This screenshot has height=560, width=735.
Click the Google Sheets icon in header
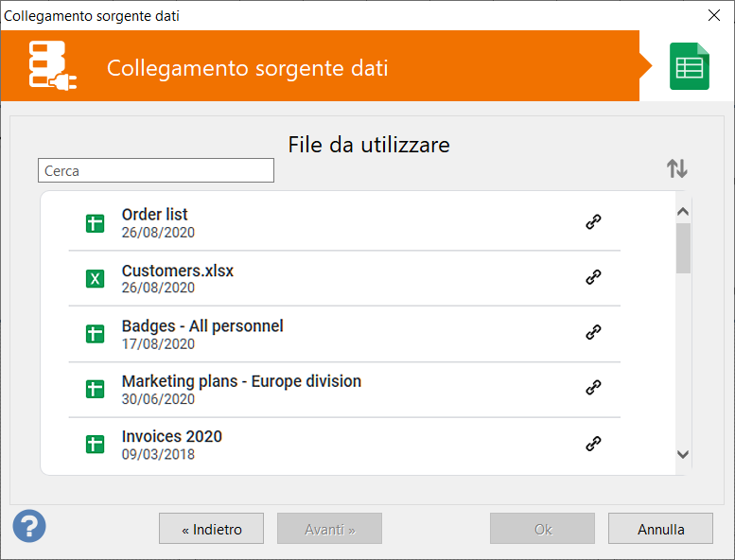[689, 66]
